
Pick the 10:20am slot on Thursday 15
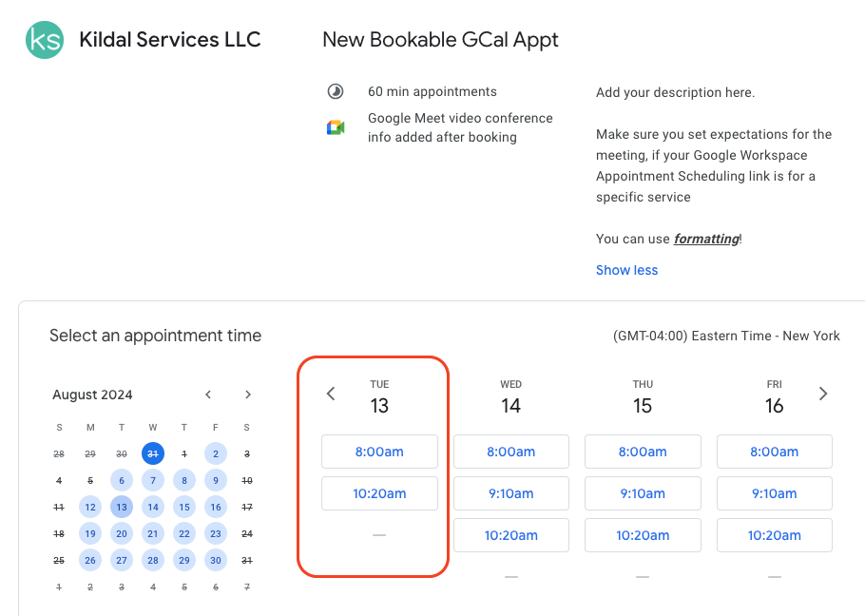pos(643,535)
